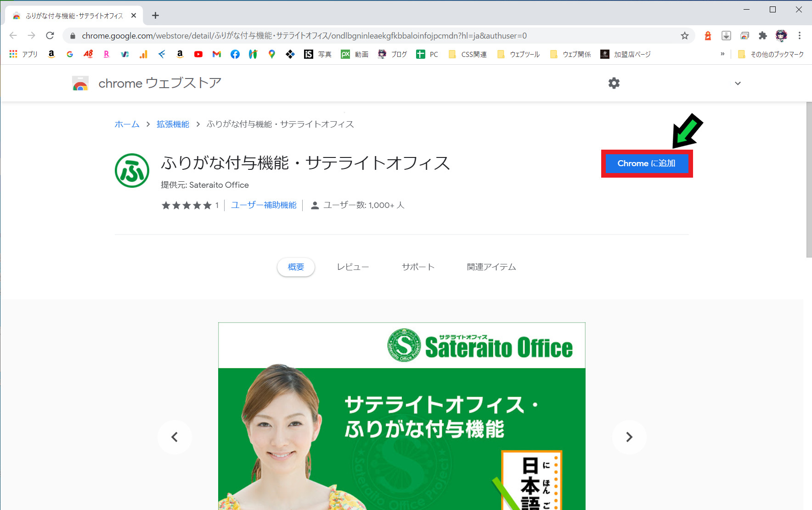Image resolution: width=812 pixels, height=510 pixels.
Task: Open the PC bookmark with green plus icon
Action: coord(427,54)
